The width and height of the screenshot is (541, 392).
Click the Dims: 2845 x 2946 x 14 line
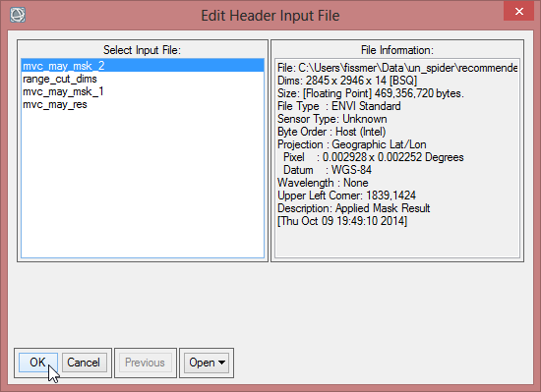pyautogui.click(x=347, y=81)
